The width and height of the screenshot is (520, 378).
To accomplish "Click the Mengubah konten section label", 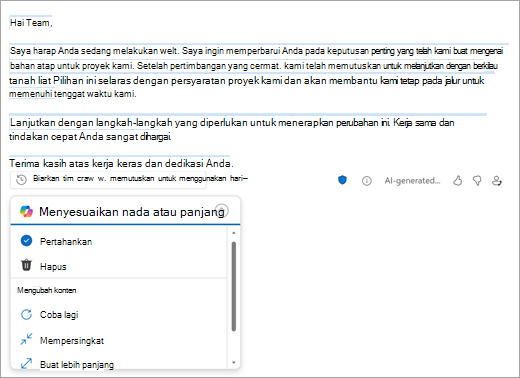I will pyautogui.click(x=47, y=290).
